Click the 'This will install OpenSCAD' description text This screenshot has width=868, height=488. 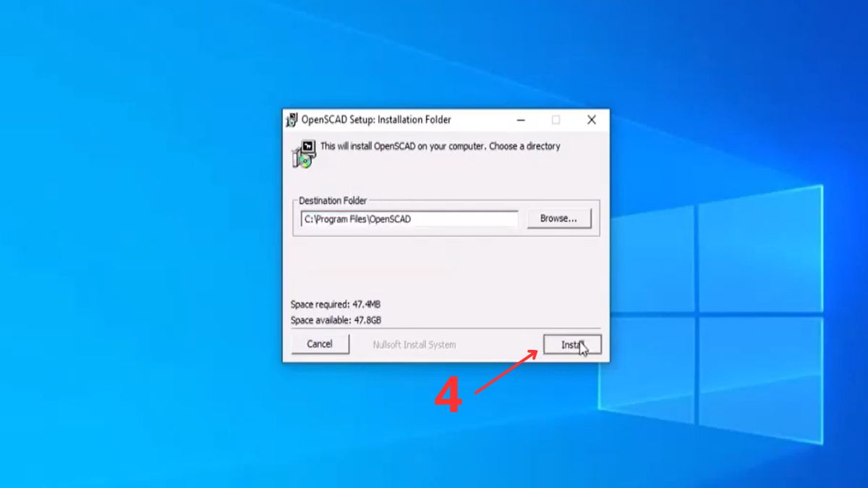click(441, 146)
